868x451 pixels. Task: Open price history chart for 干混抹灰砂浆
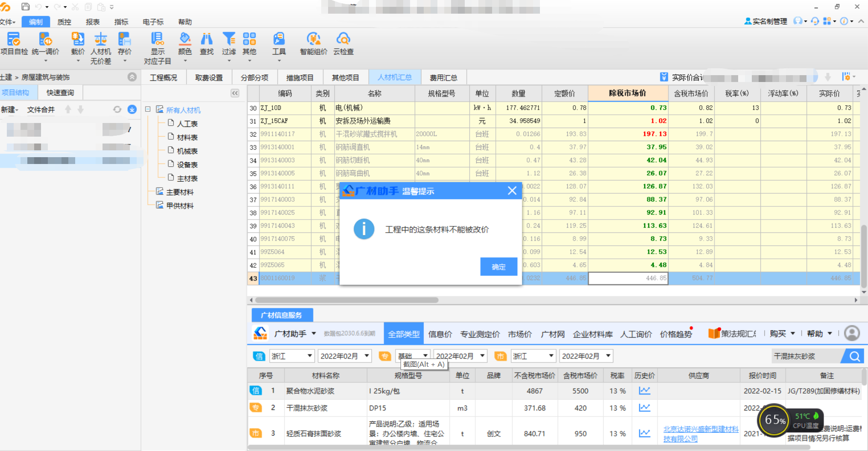pos(644,408)
